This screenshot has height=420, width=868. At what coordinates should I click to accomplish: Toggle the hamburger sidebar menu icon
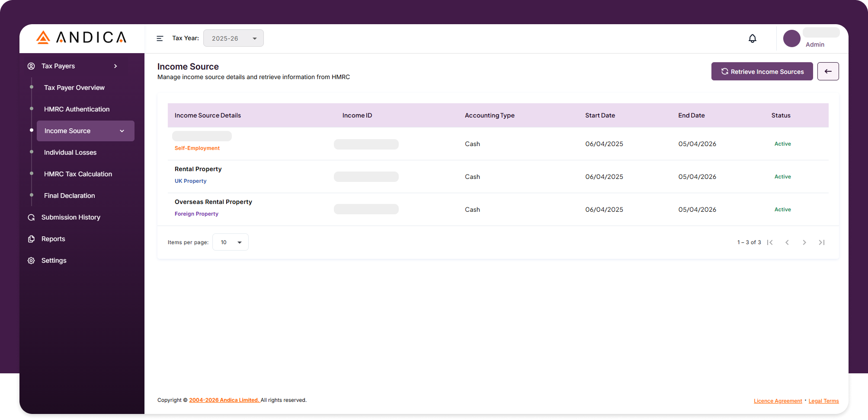point(160,38)
